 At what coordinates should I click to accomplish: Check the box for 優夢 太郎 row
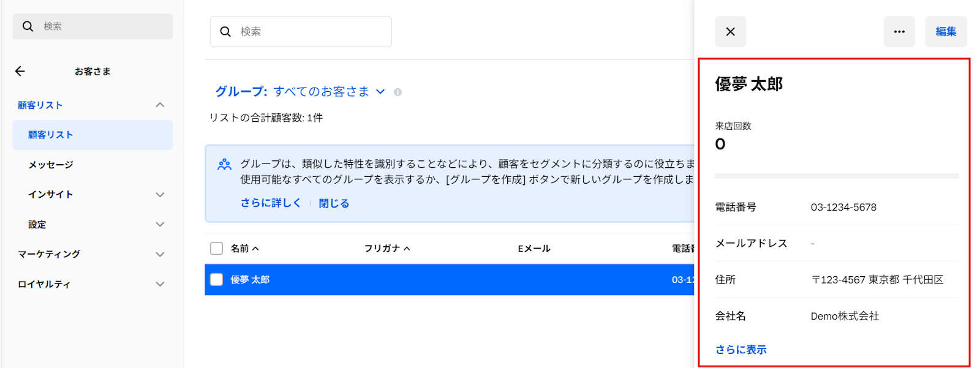[x=216, y=280]
